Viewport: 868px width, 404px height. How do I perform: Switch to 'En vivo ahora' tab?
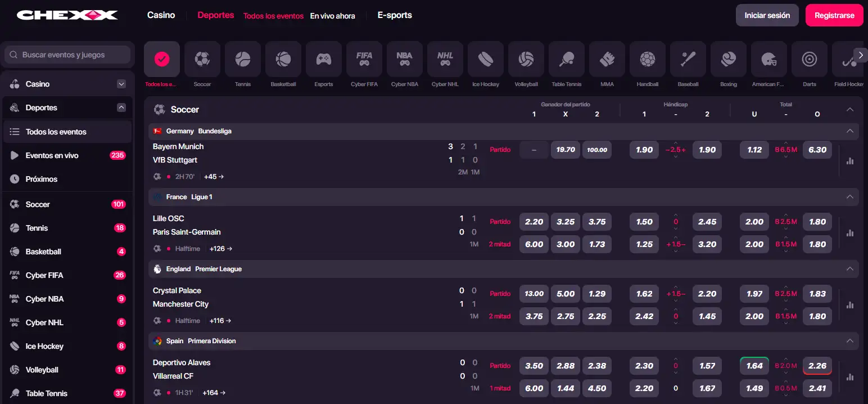click(333, 16)
